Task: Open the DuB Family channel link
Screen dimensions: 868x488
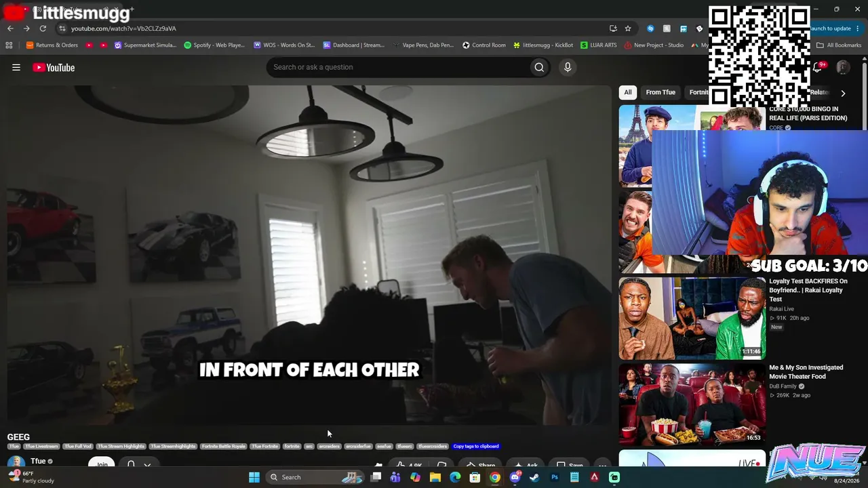Action: click(x=783, y=386)
